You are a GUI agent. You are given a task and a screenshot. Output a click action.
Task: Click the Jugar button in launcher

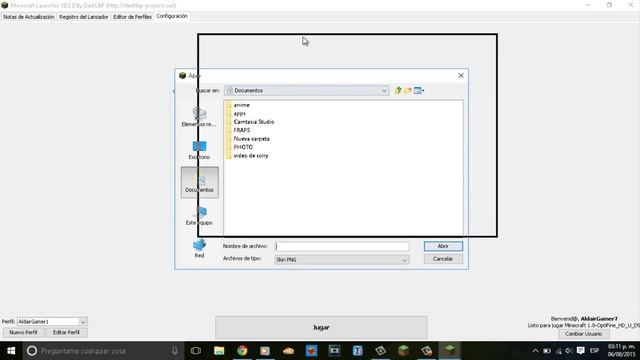321,327
